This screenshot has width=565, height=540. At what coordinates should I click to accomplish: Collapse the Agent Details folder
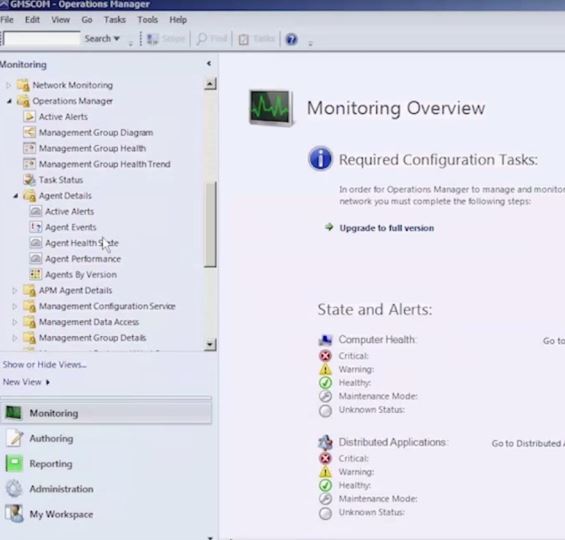(x=16, y=196)
